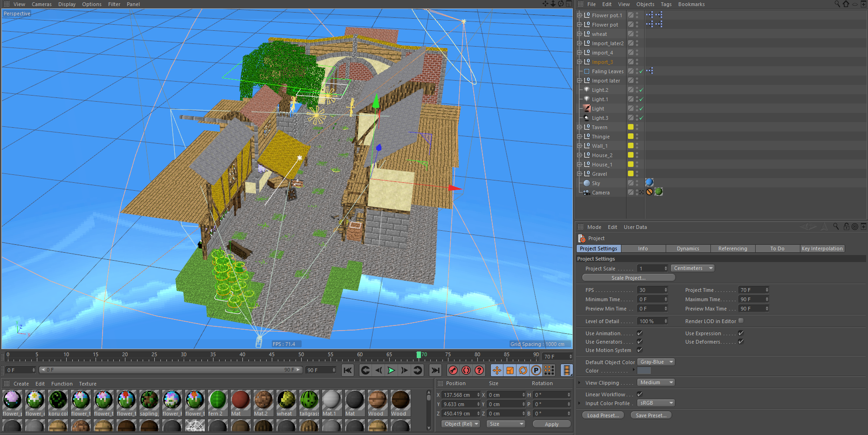Toggle Use Motion System checkbox

[640, 350]
